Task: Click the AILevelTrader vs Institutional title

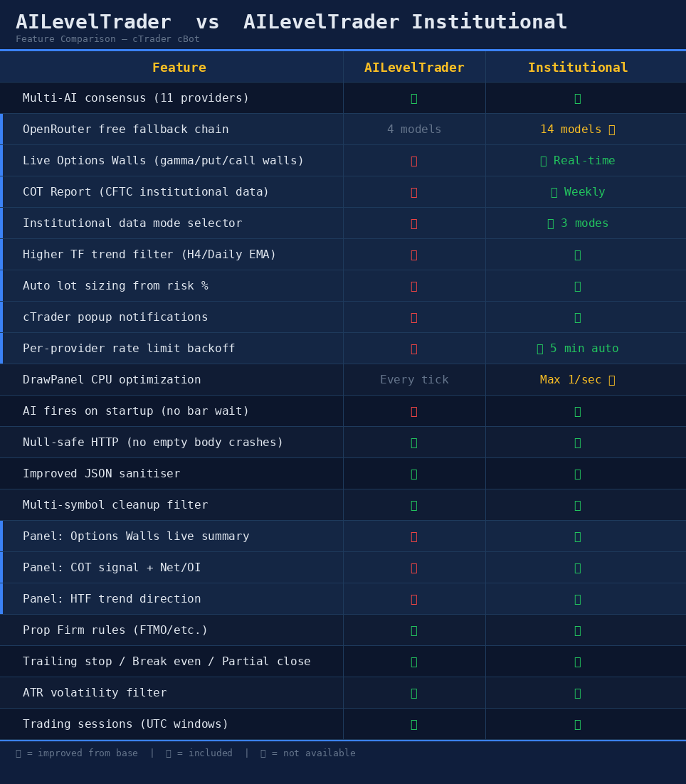Action: [292, 21]
